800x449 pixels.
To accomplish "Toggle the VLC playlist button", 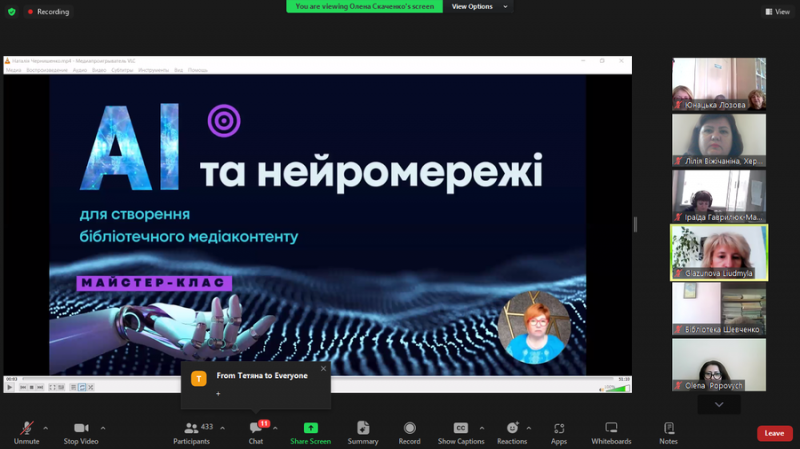I will tap(73, 387).
